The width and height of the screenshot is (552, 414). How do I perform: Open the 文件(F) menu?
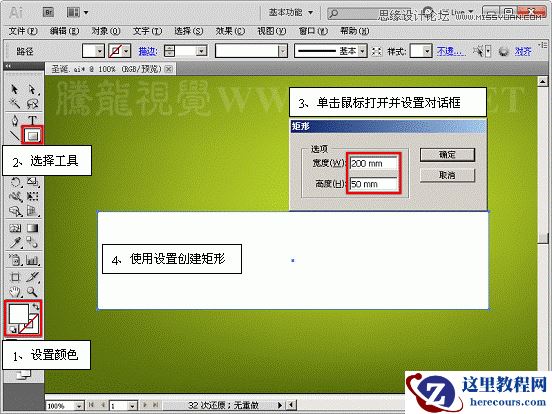23,31
